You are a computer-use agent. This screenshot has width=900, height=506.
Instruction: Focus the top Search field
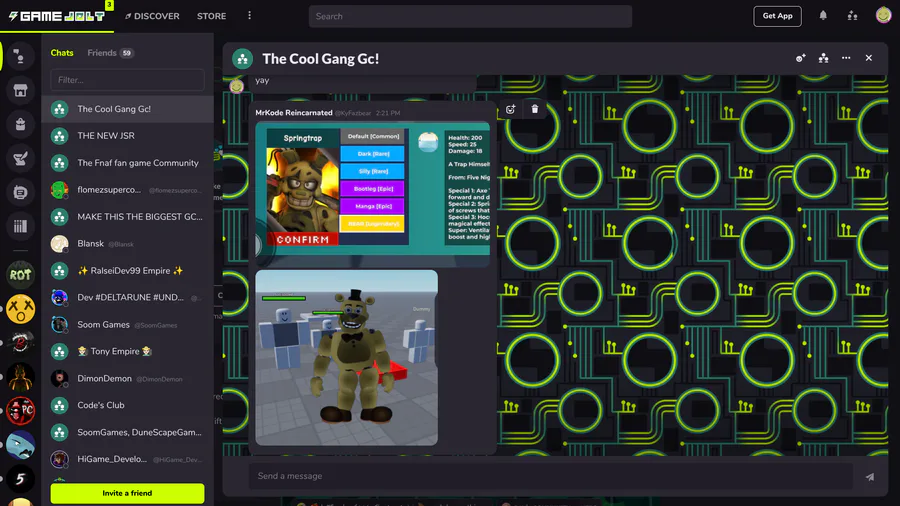470,16
